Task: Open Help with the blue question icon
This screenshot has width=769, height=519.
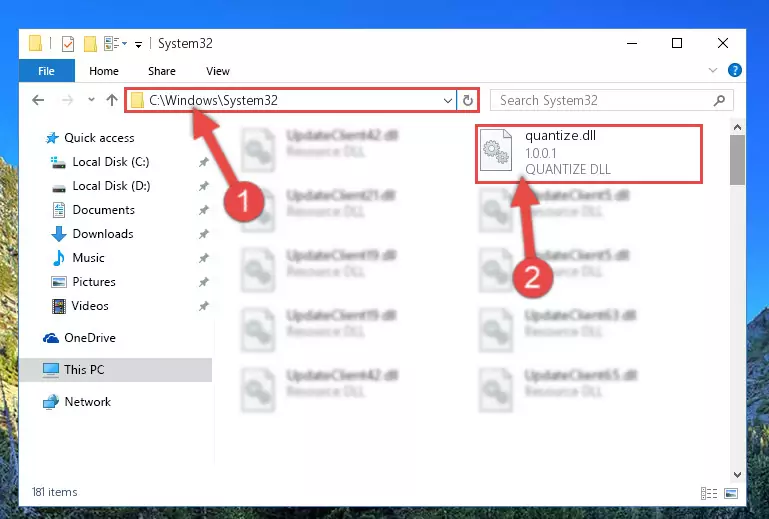Action: click(734, 70)
